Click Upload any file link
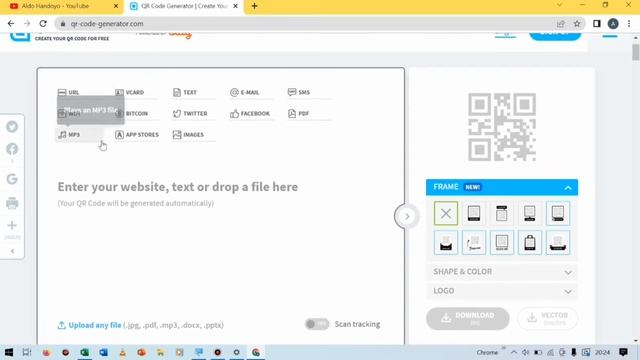This screenshot has width=640, height=360. pos(95,325)
